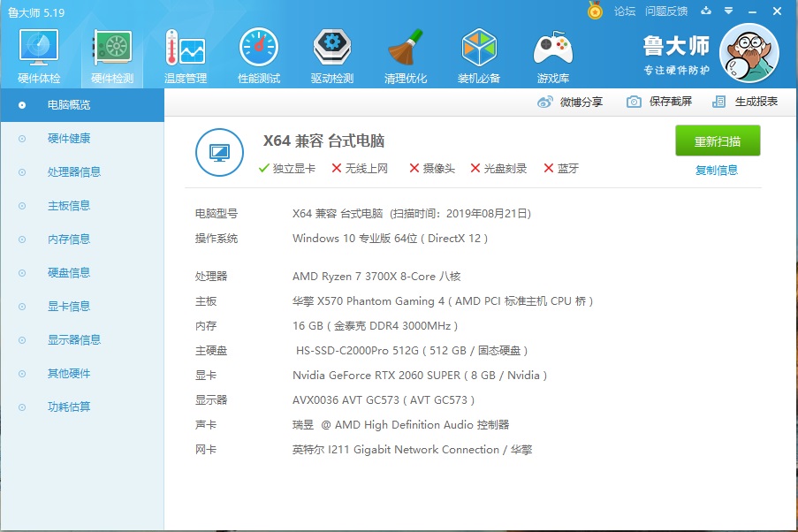Screen dimensions: 798x532
Task: Open the title bar main menu dropdown arrow
Action: coord(727,11)
